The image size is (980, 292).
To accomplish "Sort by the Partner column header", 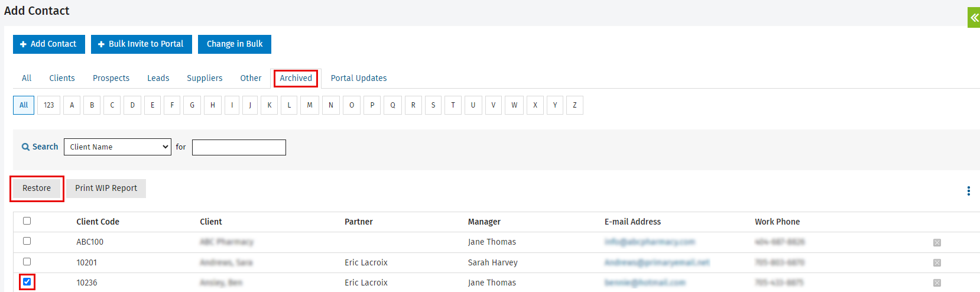I will (x=359, y=222).
